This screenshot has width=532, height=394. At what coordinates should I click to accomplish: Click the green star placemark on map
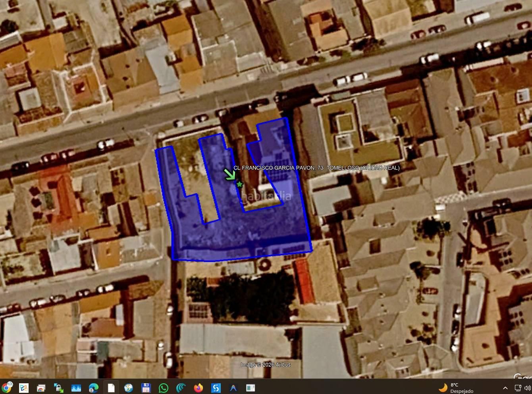[239, 184]
